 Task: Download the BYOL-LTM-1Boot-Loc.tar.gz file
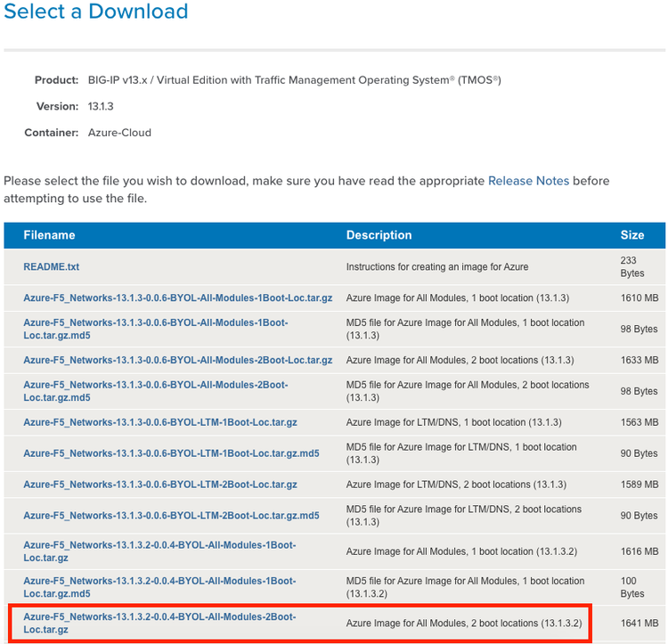pos(160,422)
